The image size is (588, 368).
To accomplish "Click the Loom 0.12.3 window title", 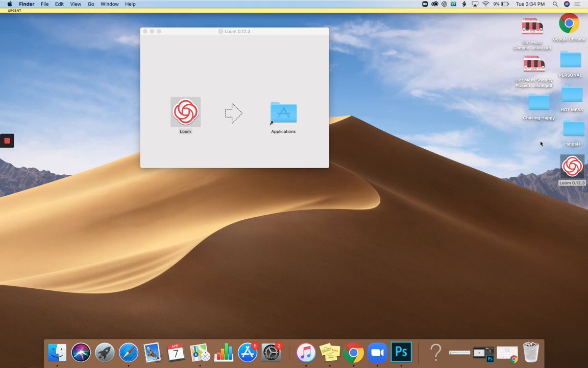I will (238, 31).
